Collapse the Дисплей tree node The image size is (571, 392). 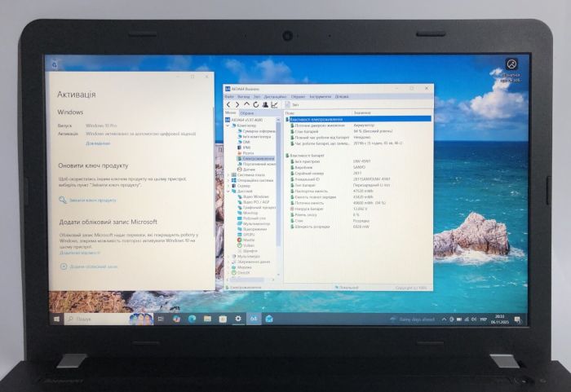pyautogui.click(x=228, y=191)
